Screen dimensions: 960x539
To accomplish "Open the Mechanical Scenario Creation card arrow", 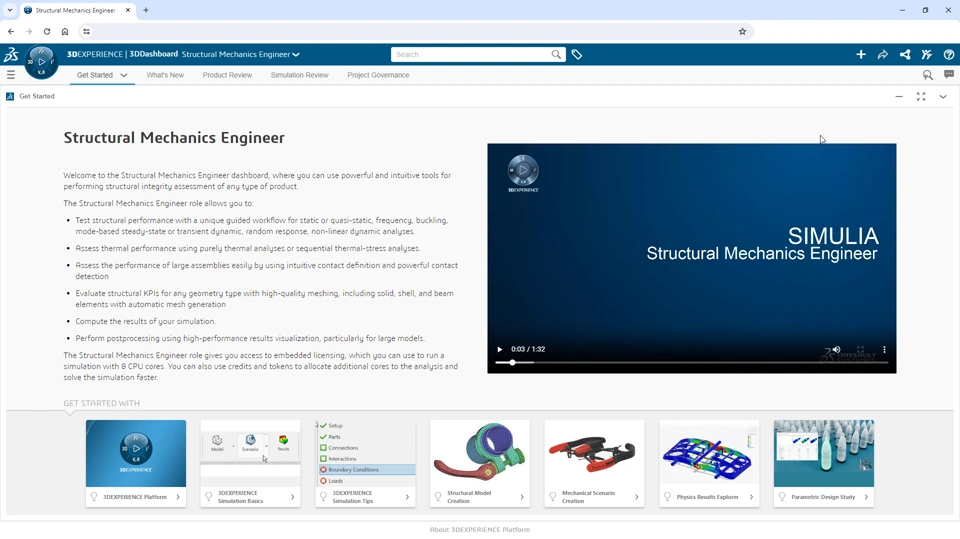I will pos(637,497).
